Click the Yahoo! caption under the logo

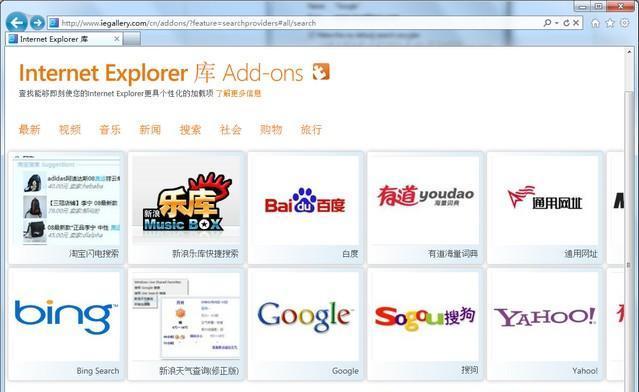click(x=585, y=371)
